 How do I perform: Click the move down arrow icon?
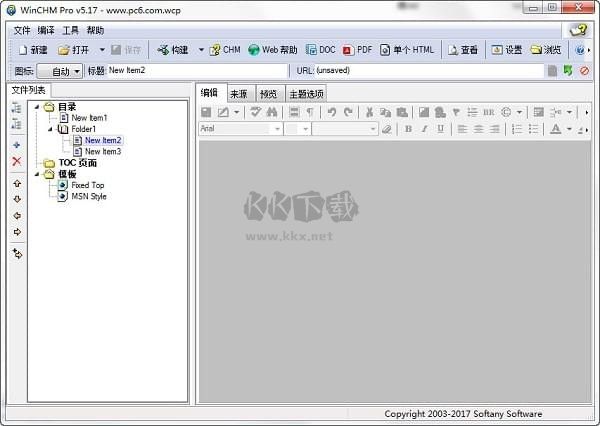tap(16, 198)
